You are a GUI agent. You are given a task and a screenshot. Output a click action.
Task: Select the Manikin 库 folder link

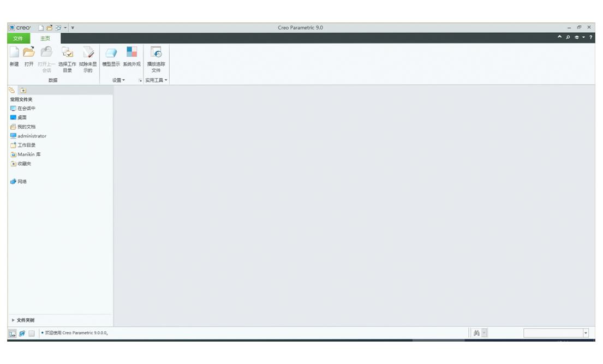tap(29, 154)
